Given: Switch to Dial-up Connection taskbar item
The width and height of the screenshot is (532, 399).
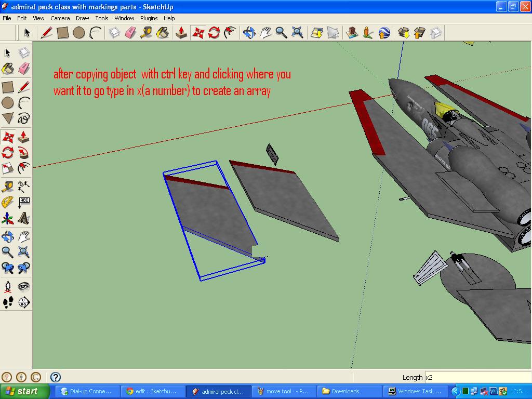Looking at the screenshot, I should [87, 391].
